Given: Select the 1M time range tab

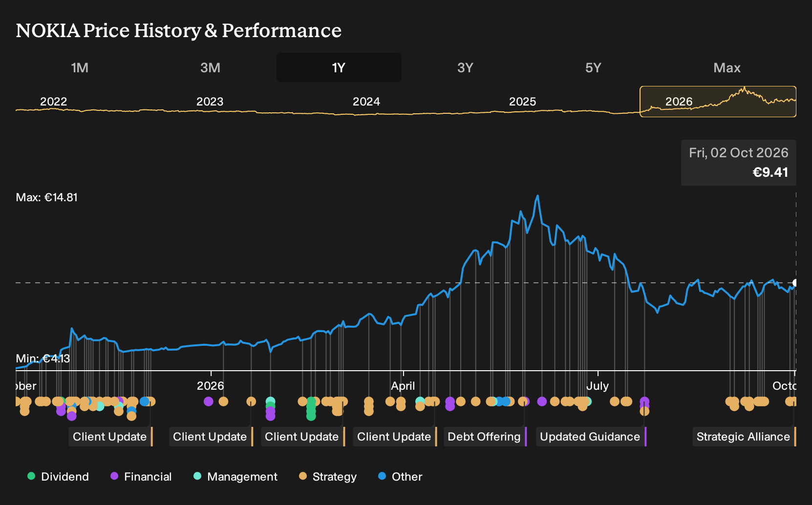Looking at the screenshot, I should click(80, 67).
